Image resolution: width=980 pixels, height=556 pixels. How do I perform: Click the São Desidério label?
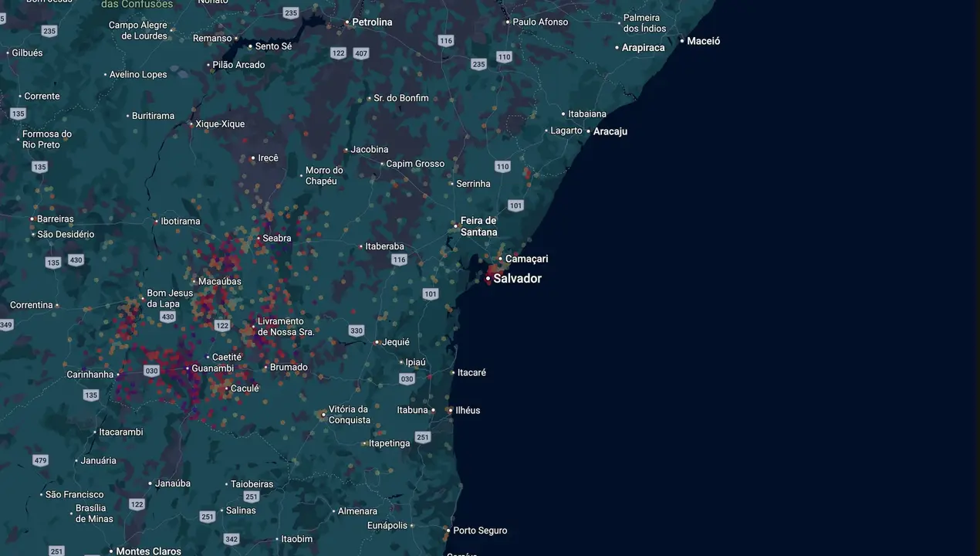pos(66,235)
